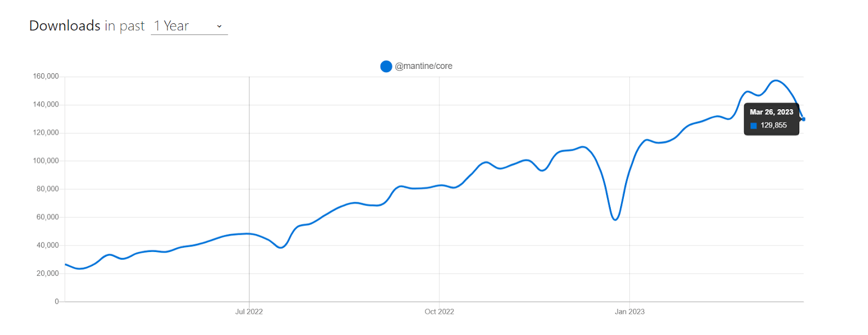
Task: Click the highlighted data point at line end
Action: 803,119
